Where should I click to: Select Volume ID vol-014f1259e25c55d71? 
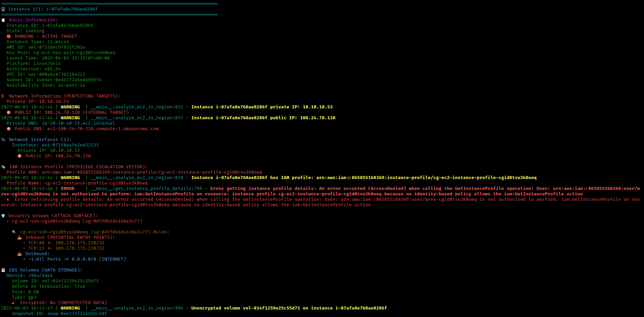[x=55, y=281]
